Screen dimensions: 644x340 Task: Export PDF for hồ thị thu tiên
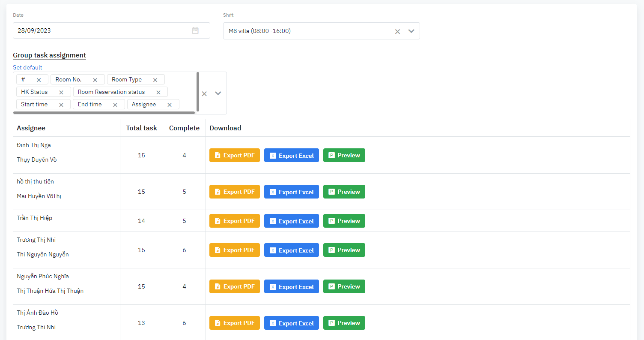coord(235,192)
